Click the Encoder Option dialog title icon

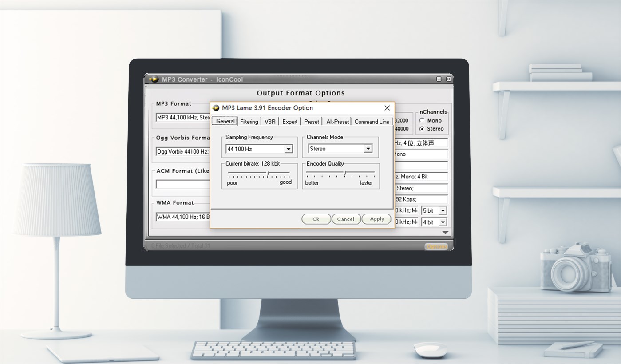[x=216, y=108]
